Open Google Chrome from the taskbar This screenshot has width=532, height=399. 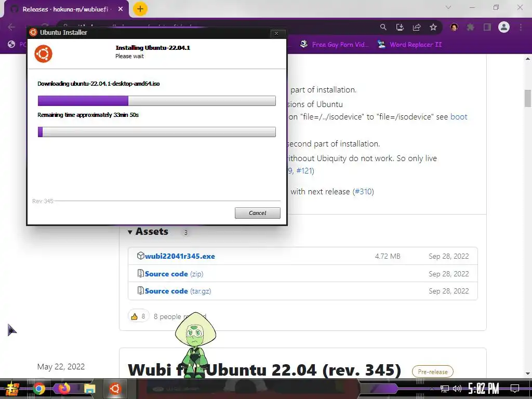click(38, 389)
